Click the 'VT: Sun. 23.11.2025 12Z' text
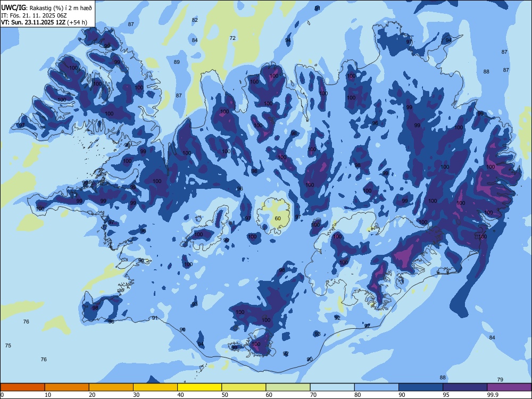The image size is (532, 399). click(x=33, y=22)
